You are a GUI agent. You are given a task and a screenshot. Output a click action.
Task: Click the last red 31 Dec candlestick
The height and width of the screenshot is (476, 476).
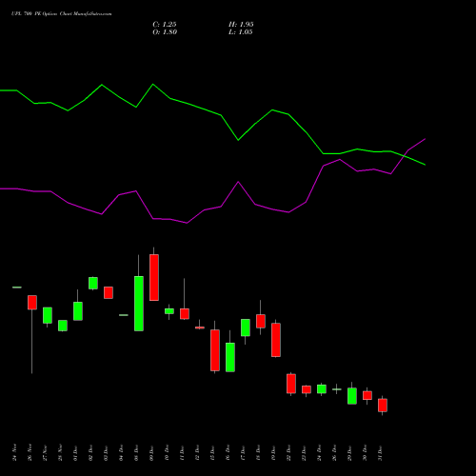coord(383,406)
